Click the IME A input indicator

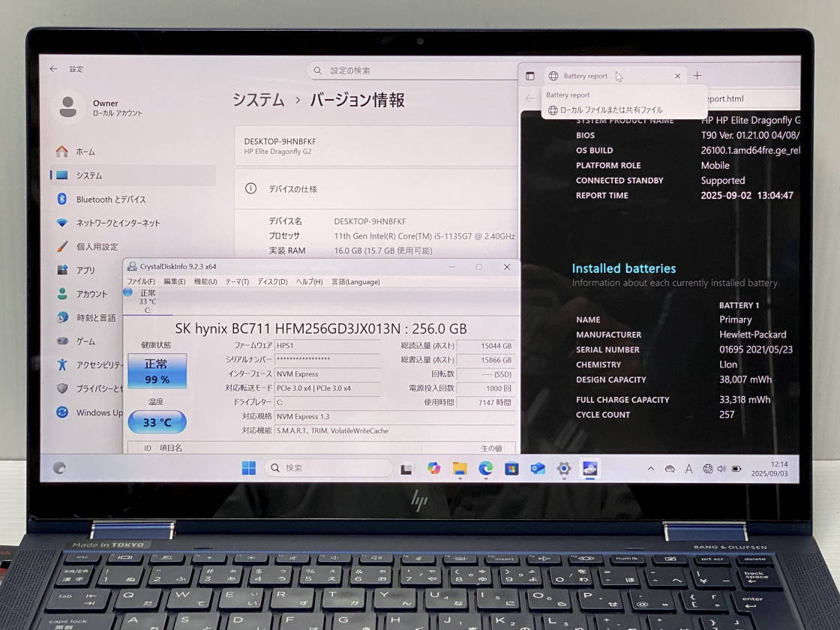[x=689, y=469]
